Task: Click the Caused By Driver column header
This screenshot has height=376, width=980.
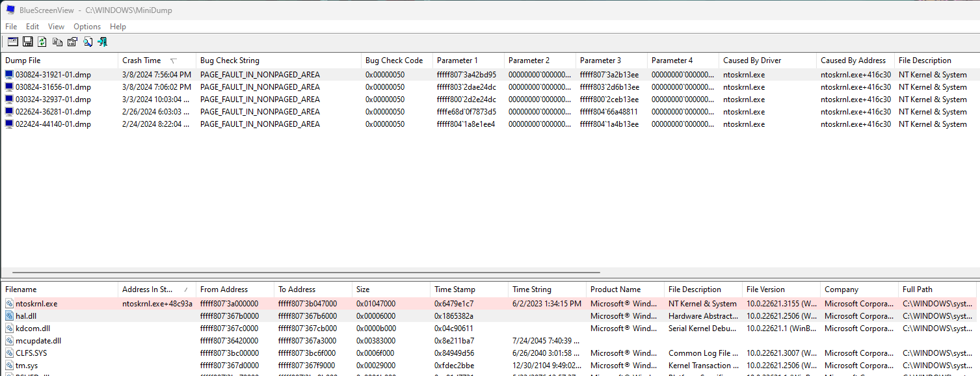Action: coord(767,60)
